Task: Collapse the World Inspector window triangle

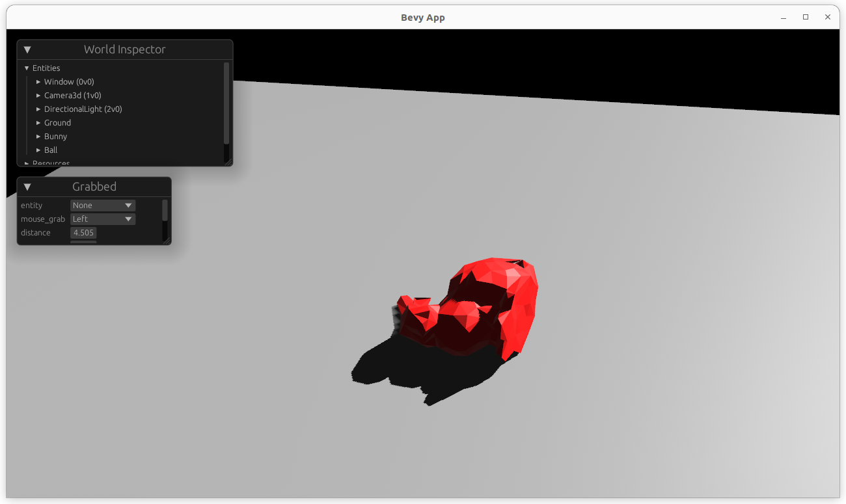Action: point(27,49)
